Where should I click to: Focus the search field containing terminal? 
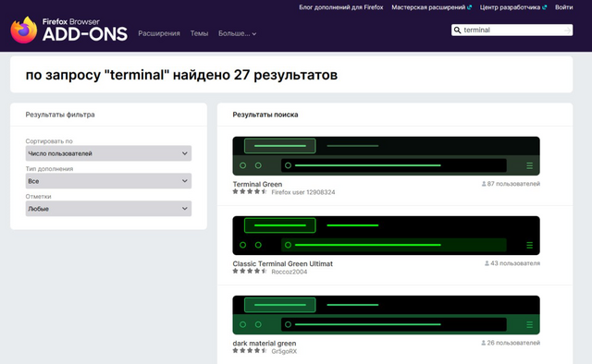coord(512,30)
